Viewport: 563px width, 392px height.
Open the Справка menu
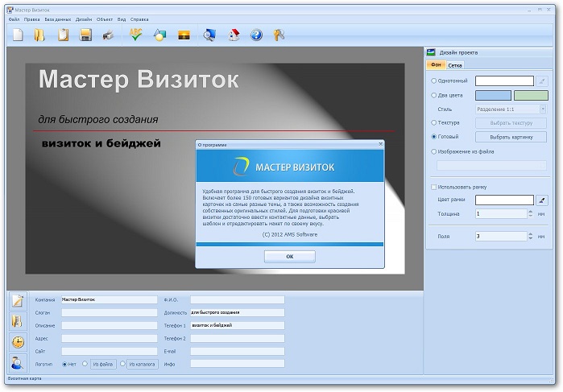point(139,19)
